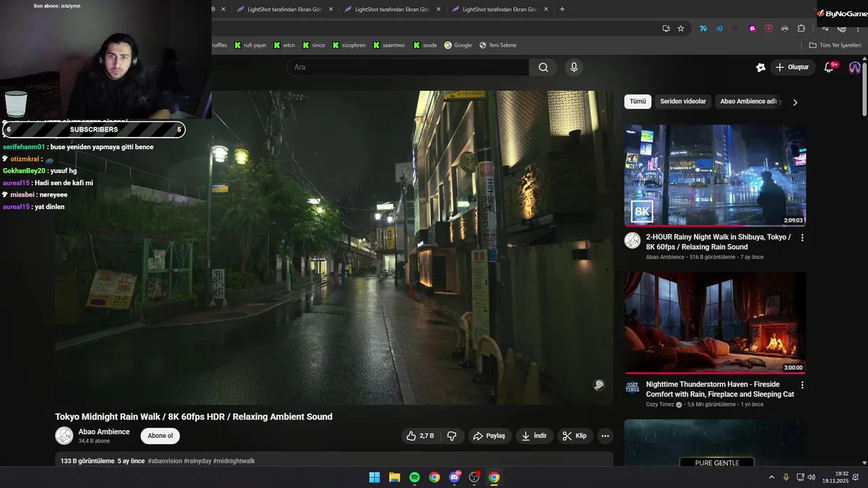Open the sinco bookmark
This screenshot has height=488, width=868.
314,45
